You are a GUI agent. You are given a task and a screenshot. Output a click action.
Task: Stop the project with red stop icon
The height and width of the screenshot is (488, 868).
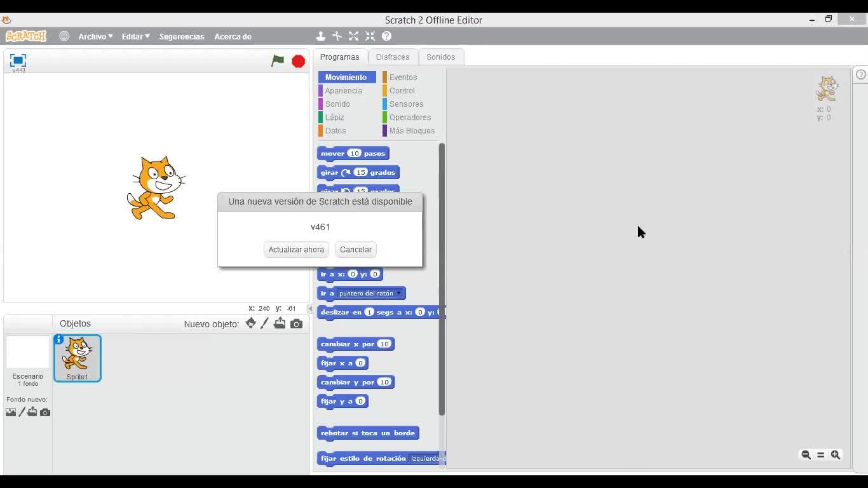298,61
